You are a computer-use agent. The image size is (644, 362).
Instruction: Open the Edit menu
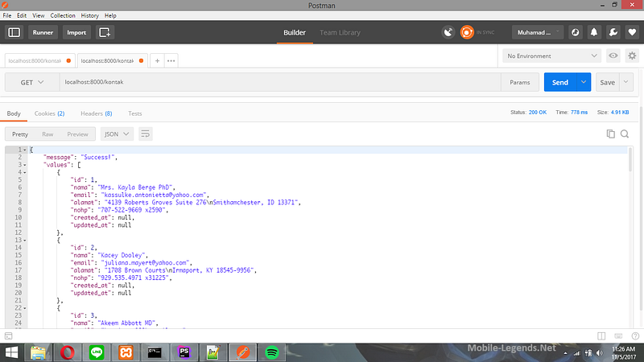point(22,15)
